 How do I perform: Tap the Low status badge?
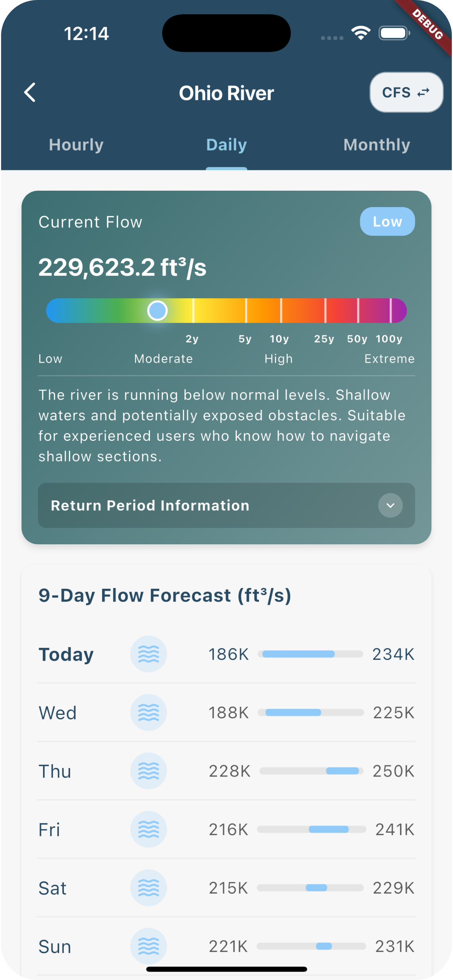point(387,221)
